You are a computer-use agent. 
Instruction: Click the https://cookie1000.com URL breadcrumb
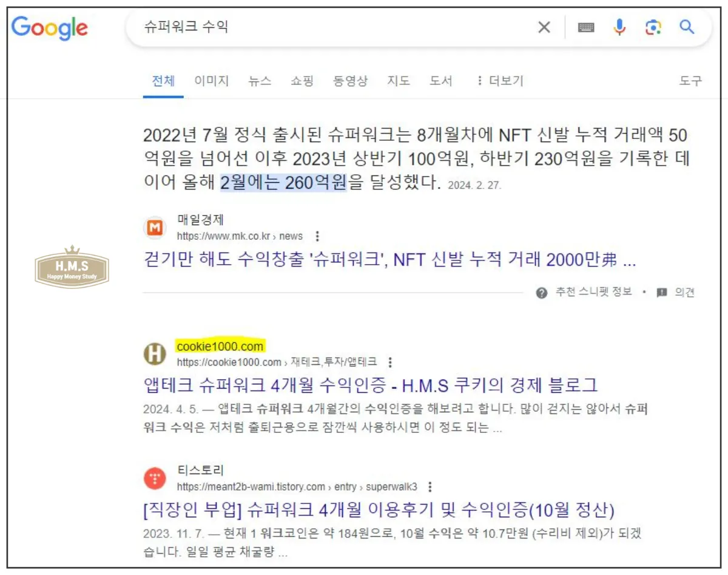277,362
